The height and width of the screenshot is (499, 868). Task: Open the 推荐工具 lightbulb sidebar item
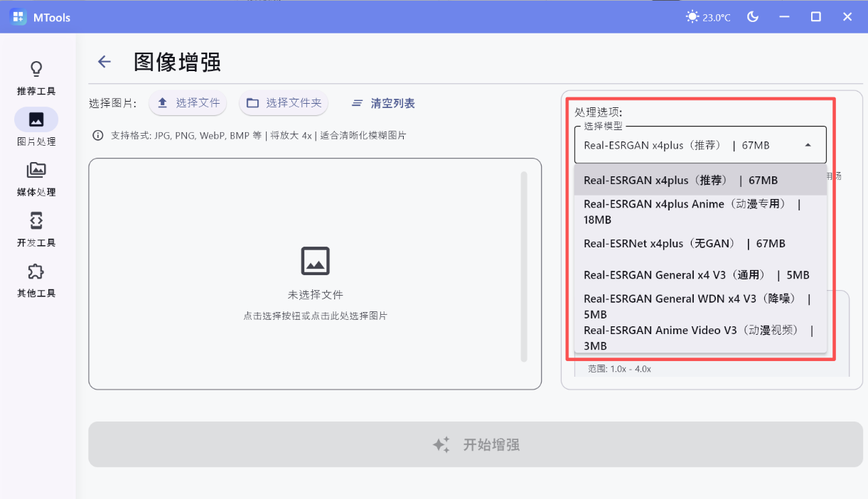(x=36, y=78)
